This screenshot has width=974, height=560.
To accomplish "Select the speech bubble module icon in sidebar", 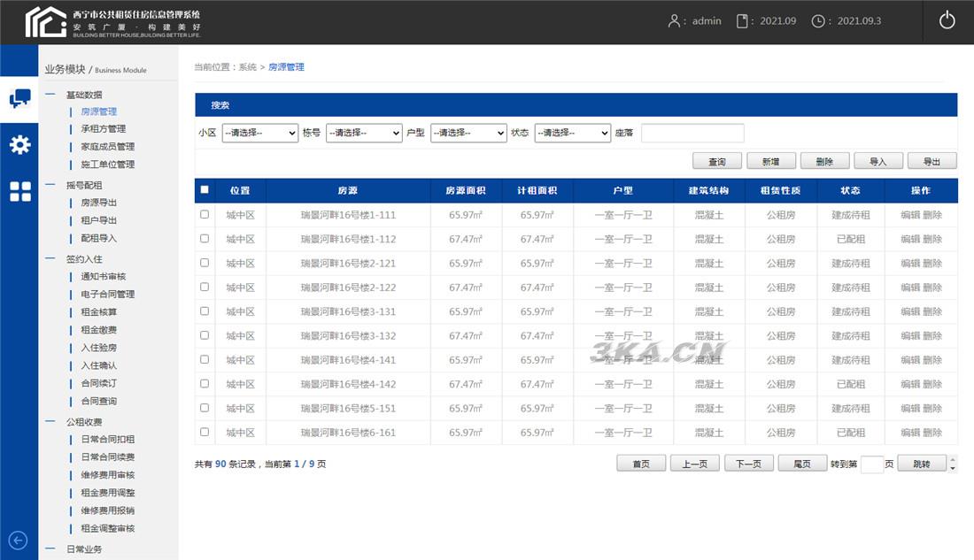I will 19,99.
